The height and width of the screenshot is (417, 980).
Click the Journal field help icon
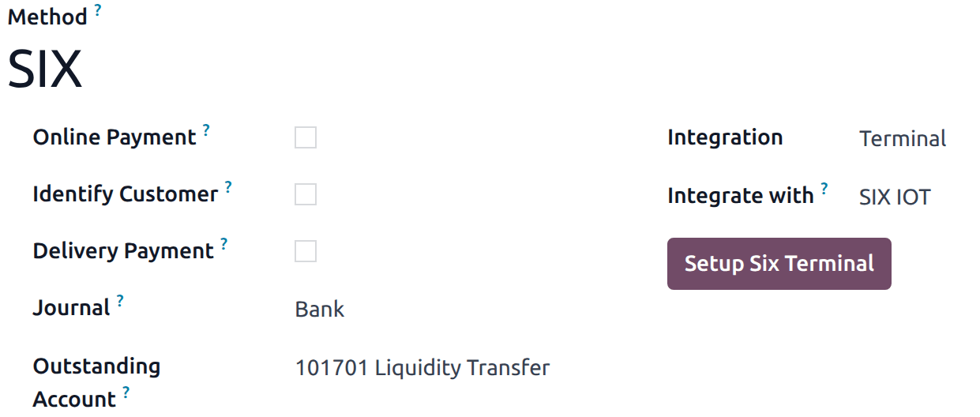coord(120,301)
